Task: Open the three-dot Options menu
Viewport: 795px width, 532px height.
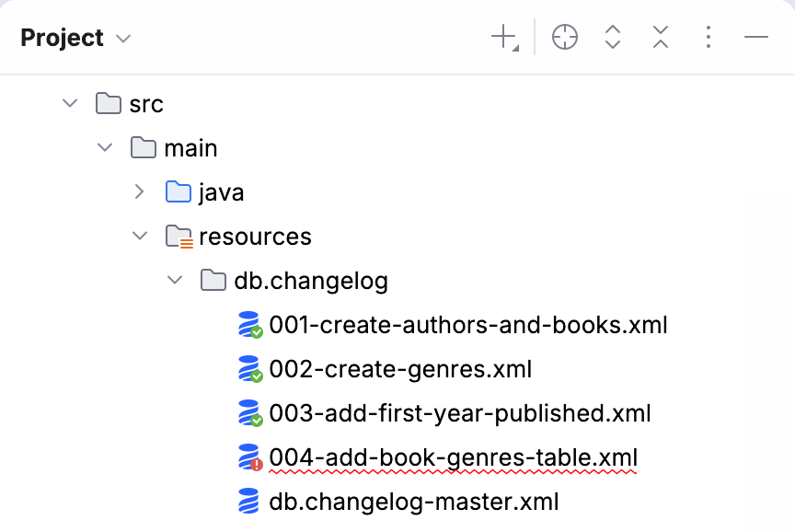Action: [x=709, y=38]
